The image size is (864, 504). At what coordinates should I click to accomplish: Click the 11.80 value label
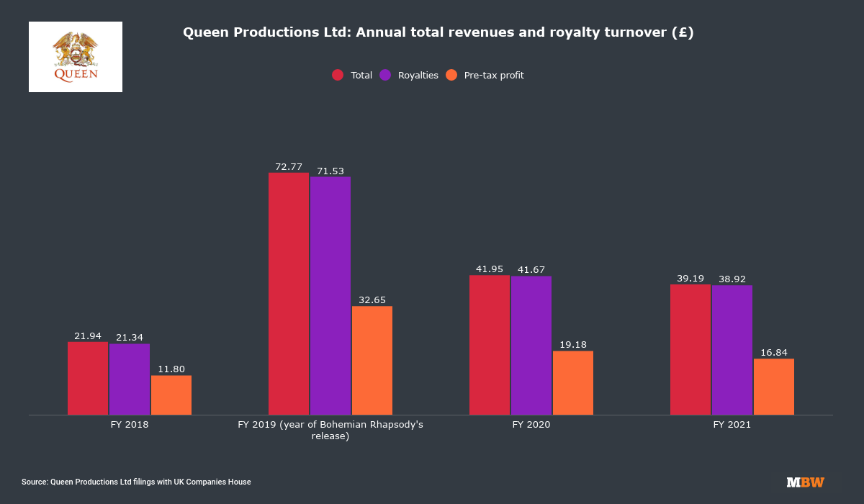pyautogui.click(x=171, y=369)
